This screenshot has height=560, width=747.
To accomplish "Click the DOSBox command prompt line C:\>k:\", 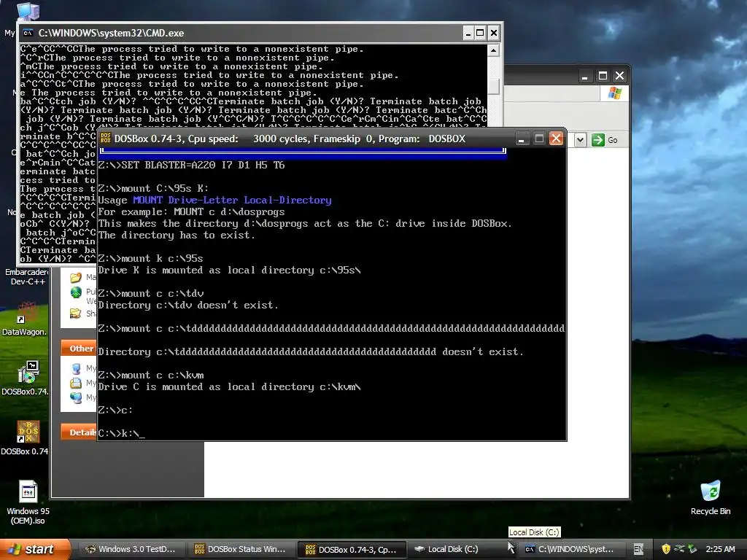I will [122, 433].
